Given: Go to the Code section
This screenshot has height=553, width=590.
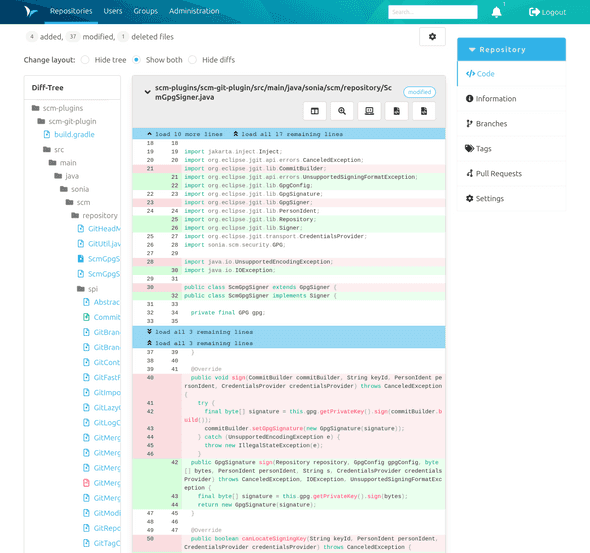Looking at the screenshot, I should [x=511, y=74].
